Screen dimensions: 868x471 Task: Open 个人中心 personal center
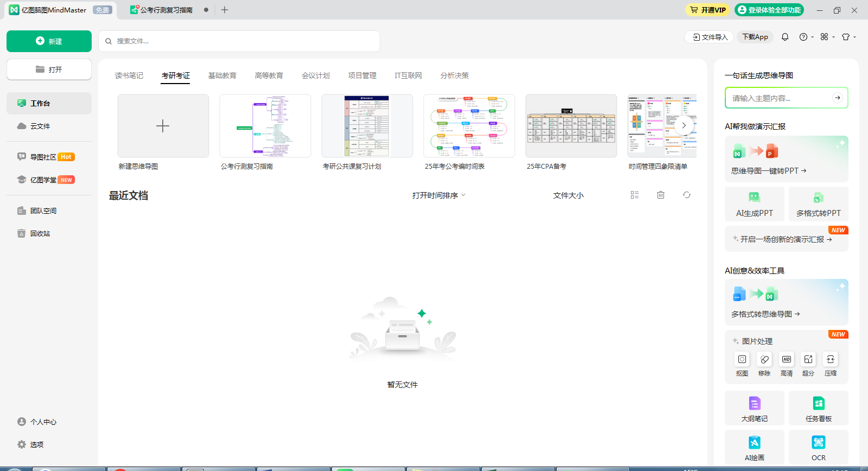tap(49, 422)
